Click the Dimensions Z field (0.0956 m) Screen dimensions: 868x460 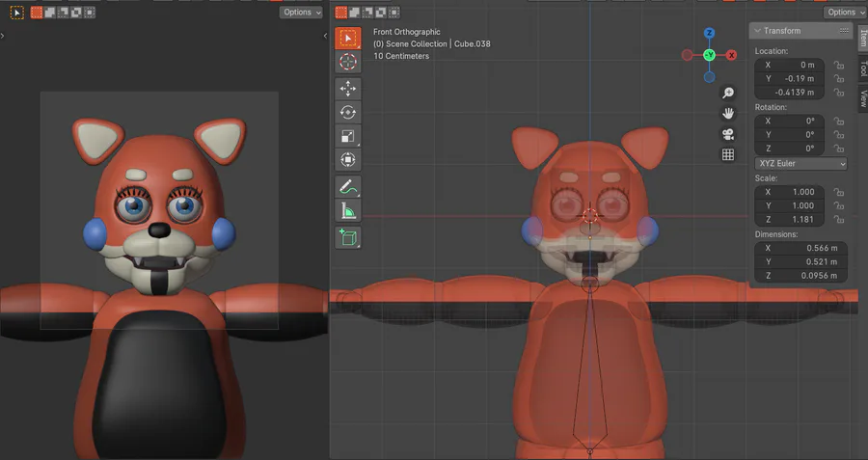point(800,276)
